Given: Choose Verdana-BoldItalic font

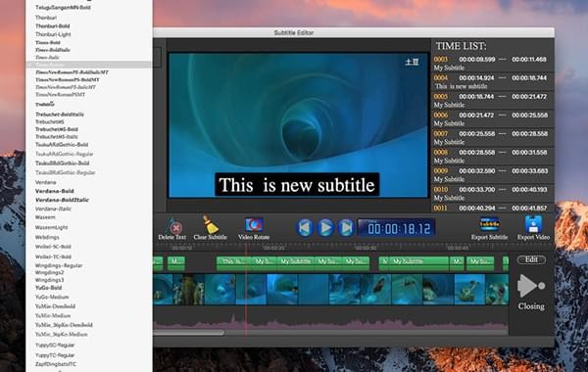Looking at the screenshot, I should pos(62,200).
